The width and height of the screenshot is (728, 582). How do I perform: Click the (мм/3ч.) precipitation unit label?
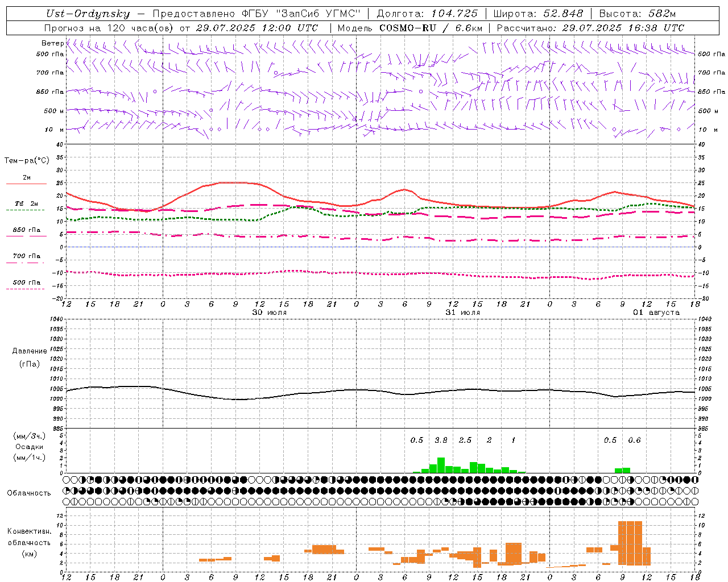pyautogui.click(x=30, y=436)
